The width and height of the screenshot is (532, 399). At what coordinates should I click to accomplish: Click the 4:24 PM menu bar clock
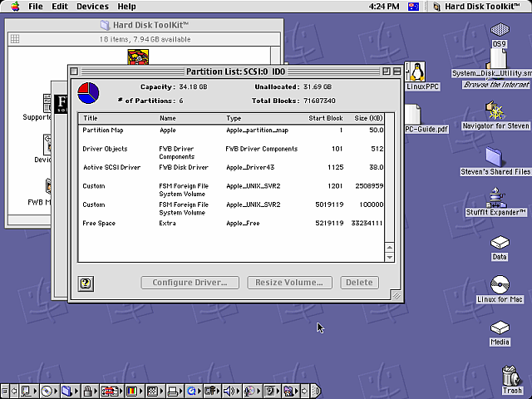pyautogui.click(x=384, y=6)
